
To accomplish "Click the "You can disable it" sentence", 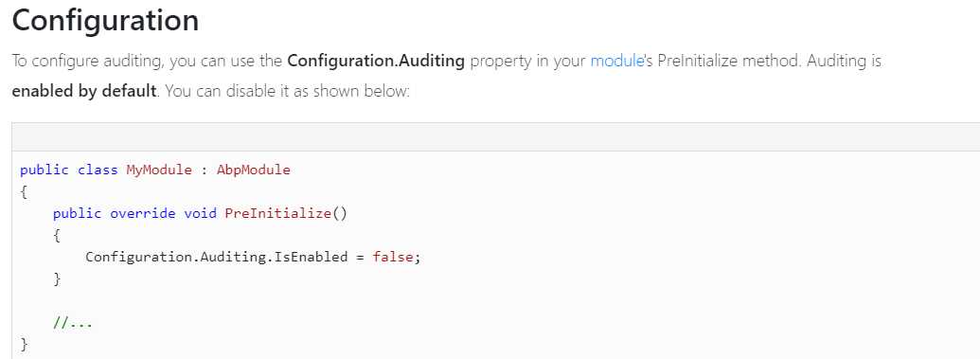I will tap(287, 91).
